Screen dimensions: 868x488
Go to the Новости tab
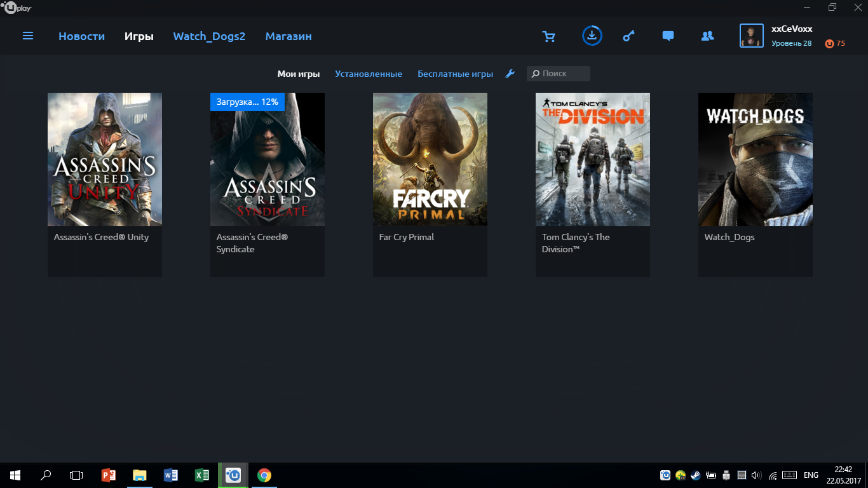pyautogui.click(x=81, y=36)
